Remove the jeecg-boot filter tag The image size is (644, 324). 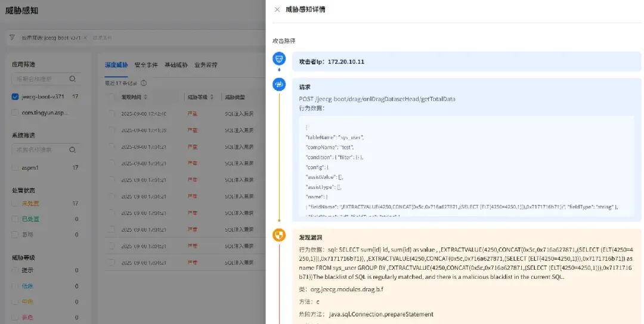pyautogui.click(x=85, y=38)
